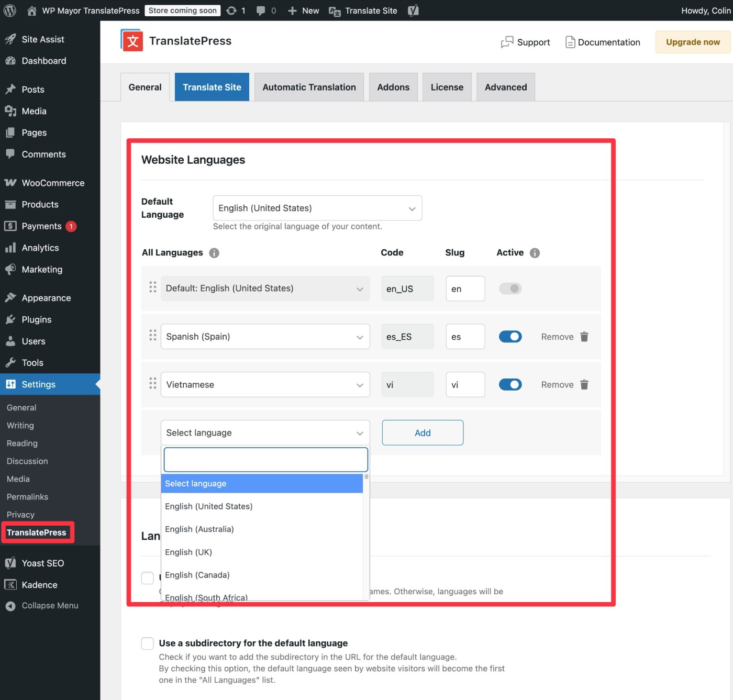Viewport: 733px width, 700px height.
Task: Click the TranslatePress red logo icon
Action: [132, 41]
